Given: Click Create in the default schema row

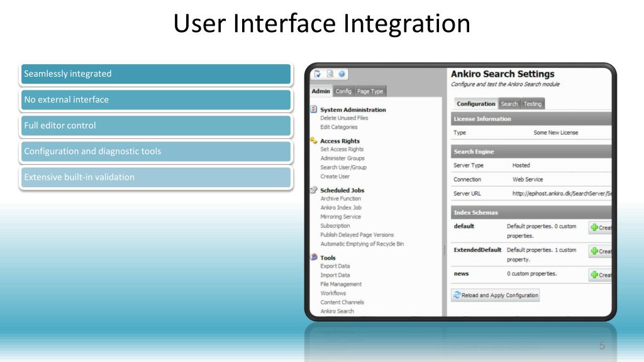Looking at the screenshot, I should tap(600, 228).
